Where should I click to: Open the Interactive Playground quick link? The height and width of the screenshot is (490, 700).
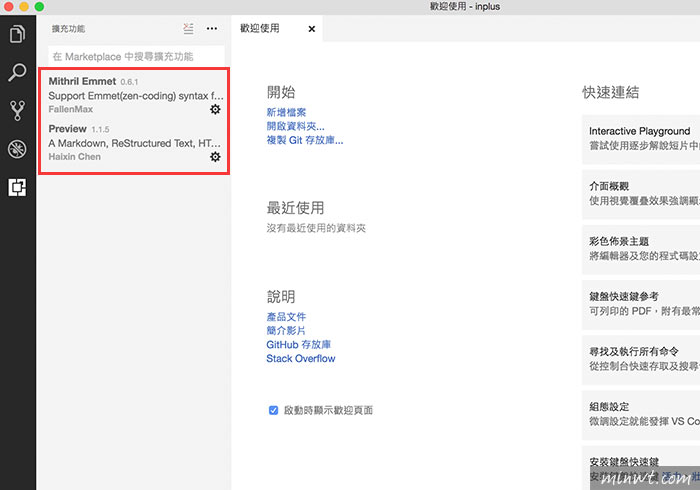pyautogui.click(x=641, y=139)
